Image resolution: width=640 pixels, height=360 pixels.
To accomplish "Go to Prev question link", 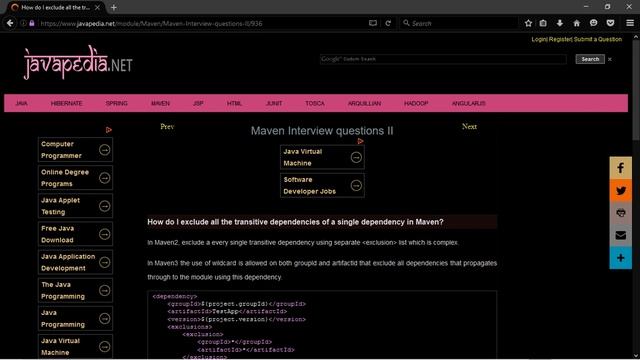I will click(x=167, y=127).
